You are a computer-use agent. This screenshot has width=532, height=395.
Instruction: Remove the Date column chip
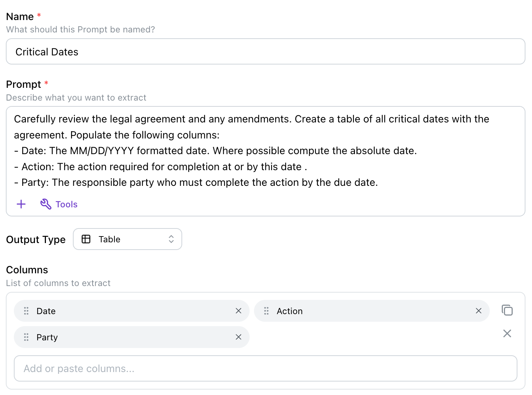[x=238, y=311]
